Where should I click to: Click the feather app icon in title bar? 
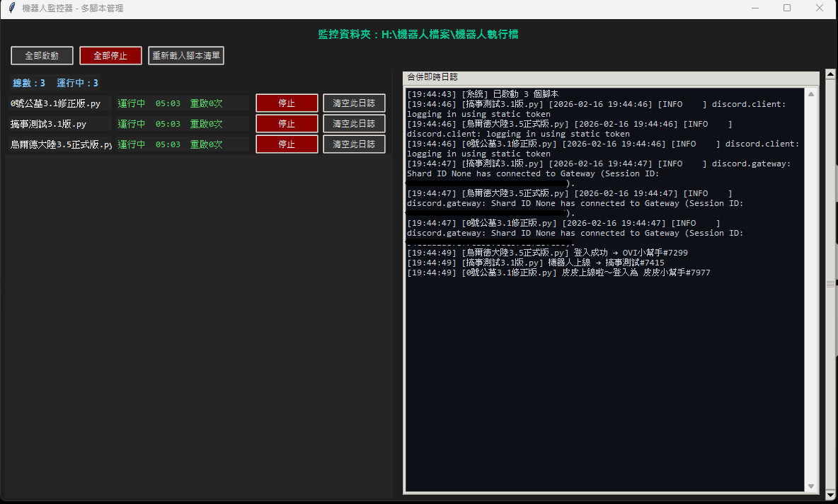[12, 8]
